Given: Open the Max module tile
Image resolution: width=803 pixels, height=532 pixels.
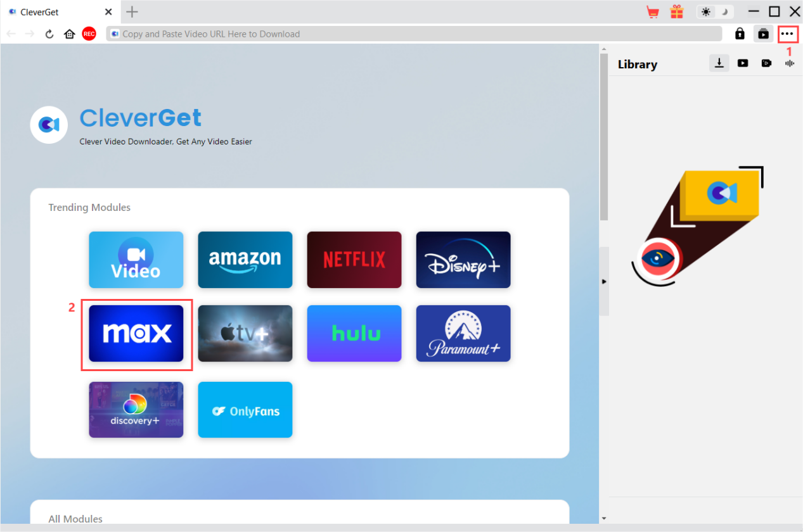Looking at the screenshot, I should (136, 334).
